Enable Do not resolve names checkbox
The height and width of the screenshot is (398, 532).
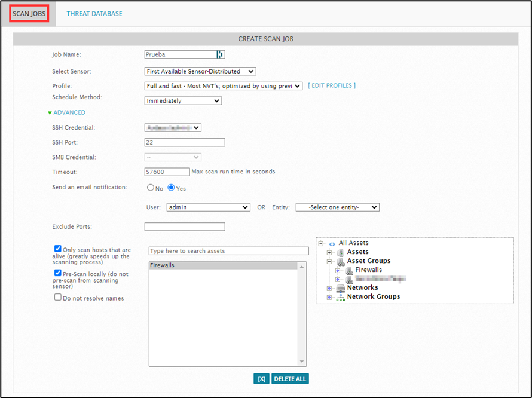coord(58,297)
